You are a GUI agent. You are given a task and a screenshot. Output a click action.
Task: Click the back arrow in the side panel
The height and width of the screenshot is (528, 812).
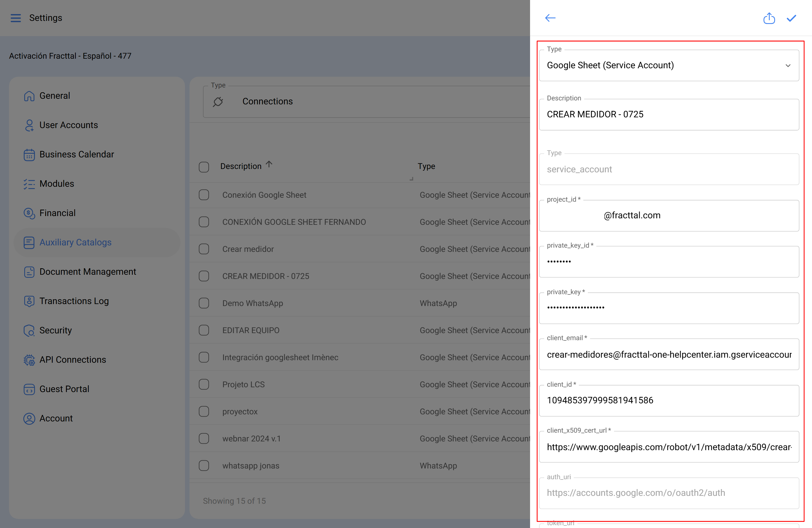point(550,18)
